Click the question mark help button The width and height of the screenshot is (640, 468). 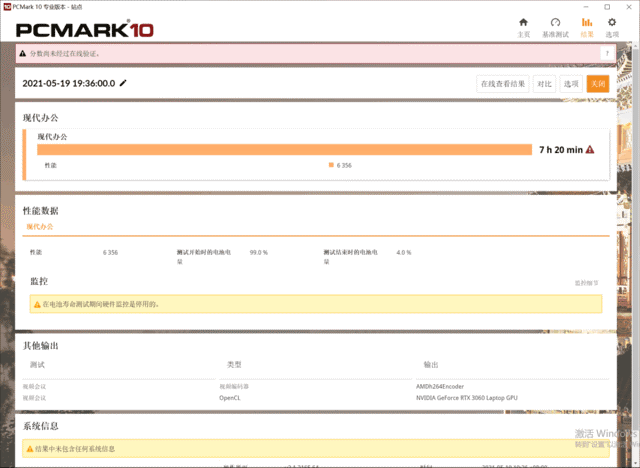tap(607, 53)
